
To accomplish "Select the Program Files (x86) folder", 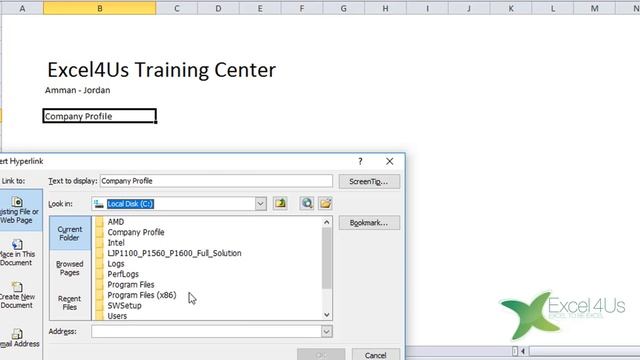I will coord(142,295).
